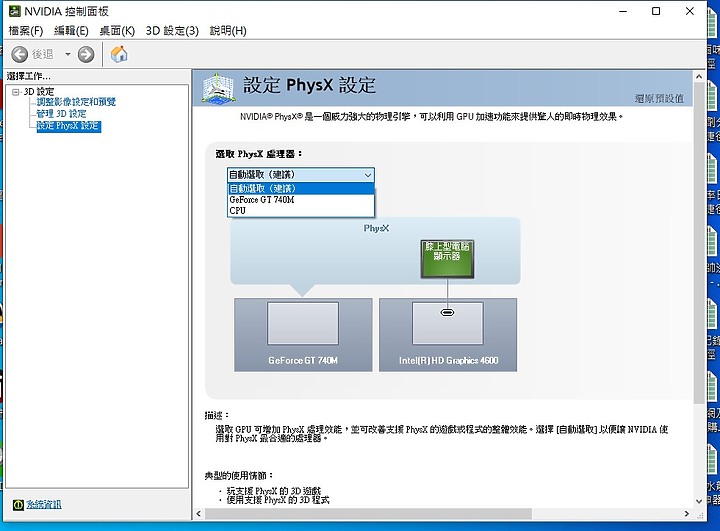The height and width of the screenshot is (531, 720).
Task: Maximize the NVIDIA control panel window
Action: pos(656,11)
